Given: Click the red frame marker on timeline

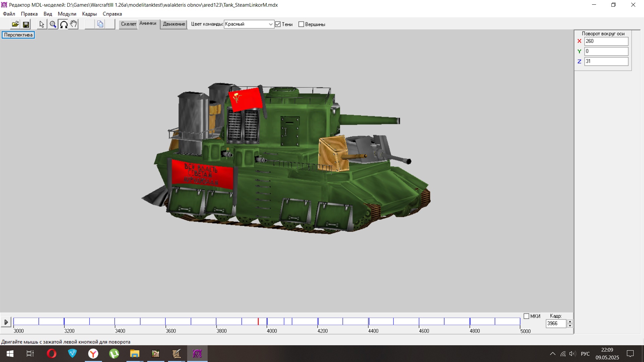Looking at the screenshot, I should click(x=258, y=321).
